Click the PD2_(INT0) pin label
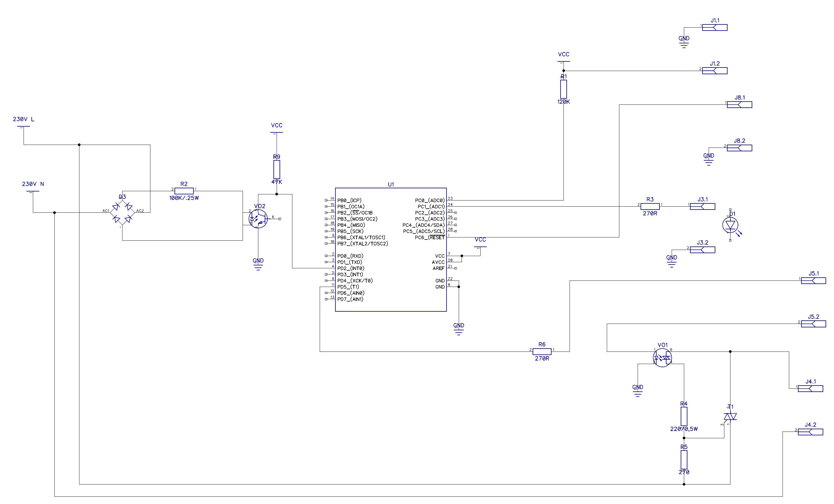Screen dimensions: 834x504 click(x=351, y=268)
